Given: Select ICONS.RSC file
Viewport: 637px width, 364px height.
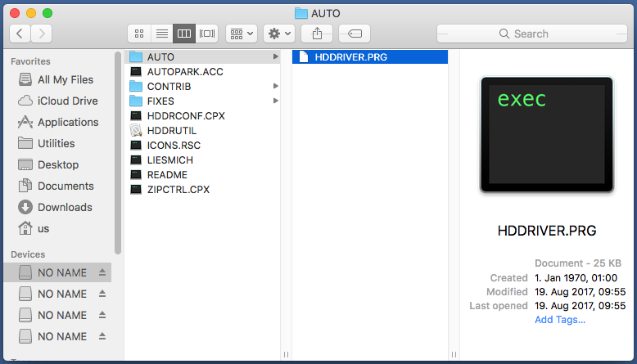Looking at the screenshot, I should coord(203,146).
